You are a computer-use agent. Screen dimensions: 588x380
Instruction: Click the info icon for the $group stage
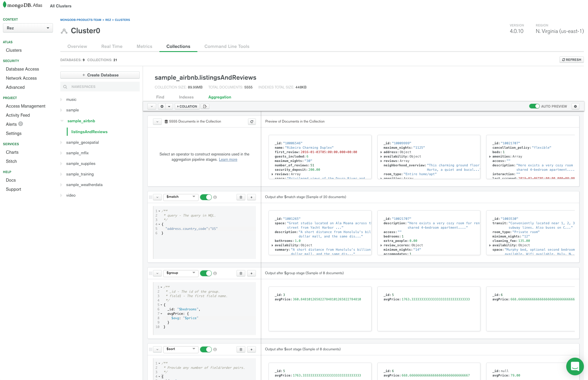tap(215, 273)
